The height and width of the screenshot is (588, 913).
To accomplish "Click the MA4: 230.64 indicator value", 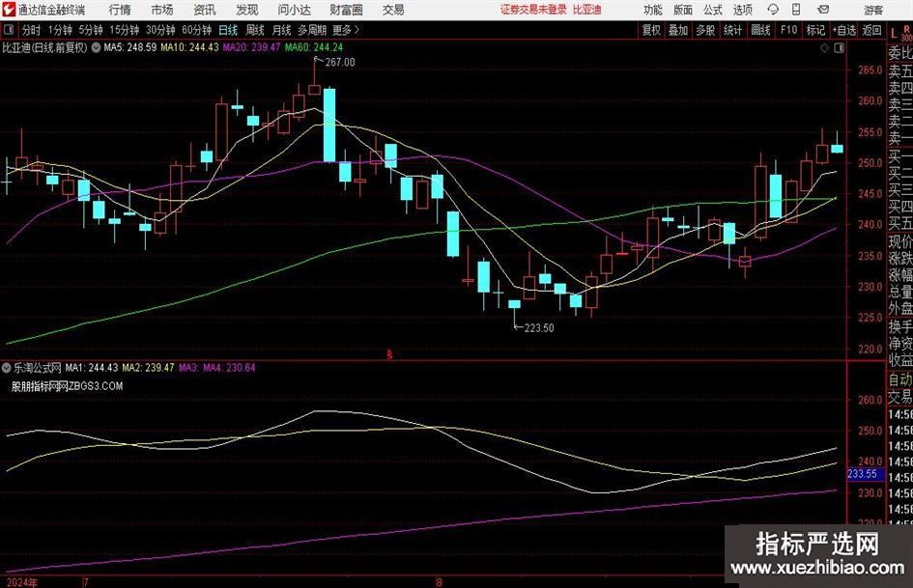I will pyautogui.click(x=229, y=368).
